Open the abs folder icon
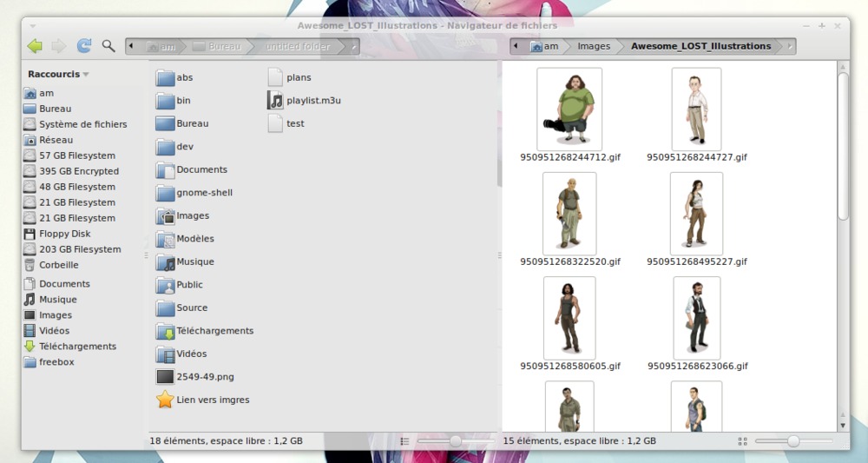 click(165, 77)
